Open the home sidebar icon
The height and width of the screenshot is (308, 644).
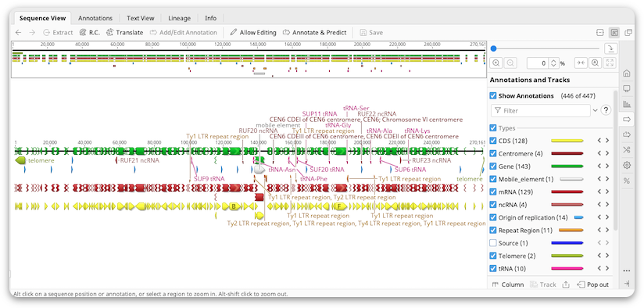point(626,73)
